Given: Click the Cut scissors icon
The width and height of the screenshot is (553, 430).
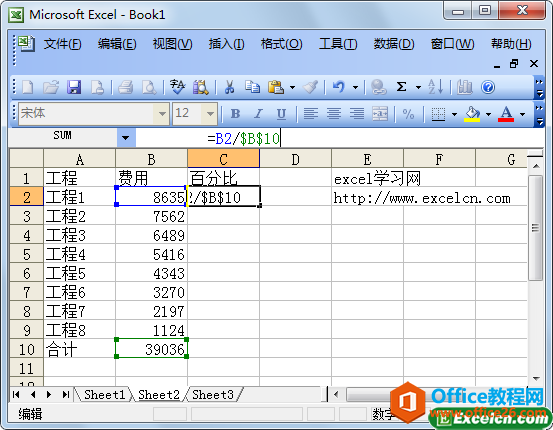Looking at the screenshot, I should click(x=230, y=87).
